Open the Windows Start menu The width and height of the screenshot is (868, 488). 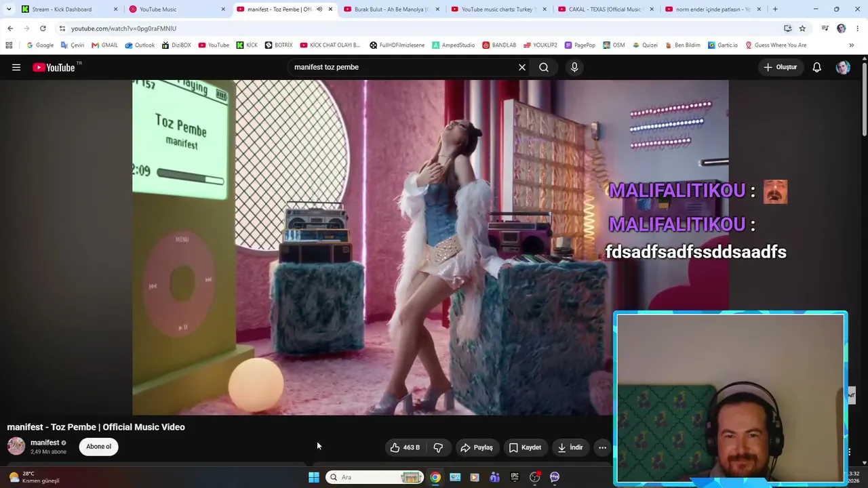[x=314, y=477]
